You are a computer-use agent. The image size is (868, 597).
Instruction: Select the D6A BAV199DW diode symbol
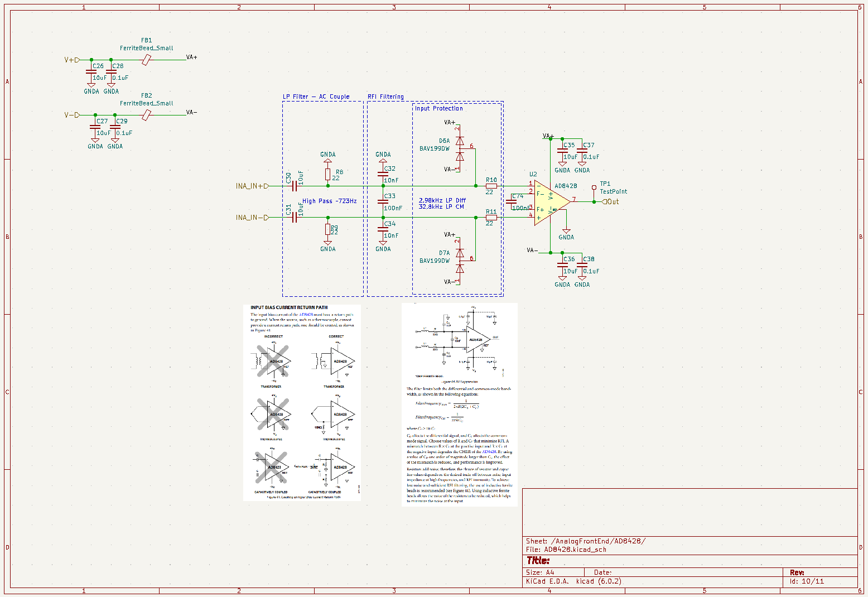click(x=460, y=148)
